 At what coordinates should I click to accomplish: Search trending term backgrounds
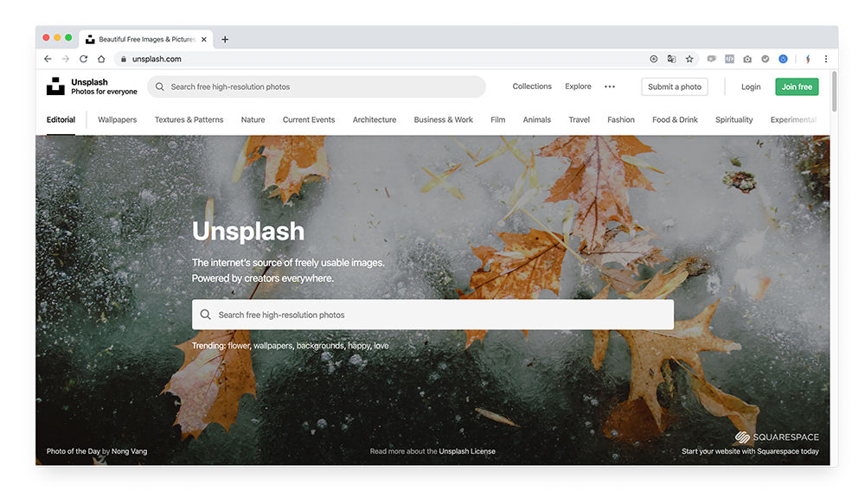click(321, 346)
